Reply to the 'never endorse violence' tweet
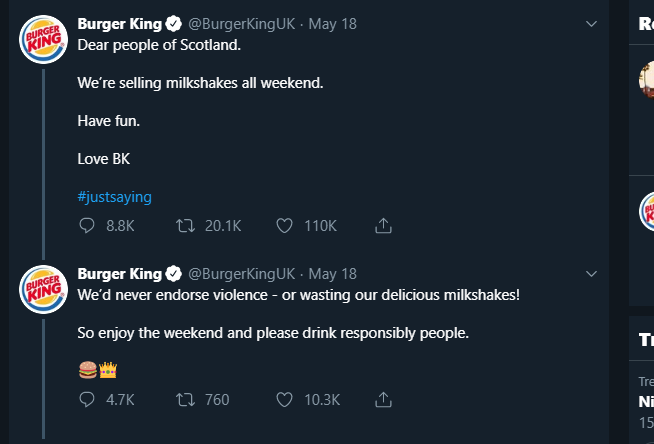The image size is (654, 444). click(x=86, y=399)
